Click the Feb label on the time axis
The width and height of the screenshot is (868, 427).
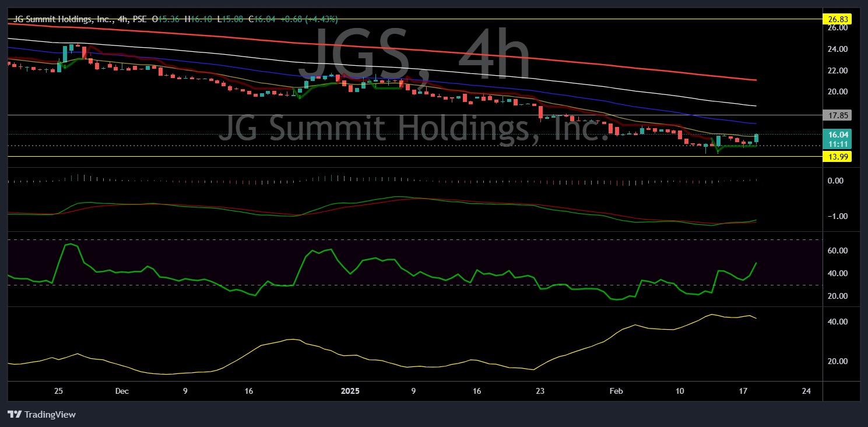(x=616, y=391)
